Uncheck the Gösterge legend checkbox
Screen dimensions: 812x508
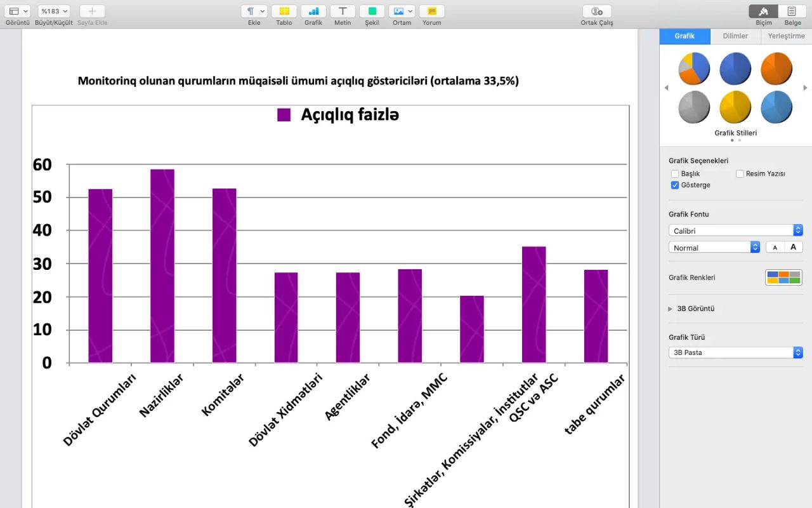675,185
